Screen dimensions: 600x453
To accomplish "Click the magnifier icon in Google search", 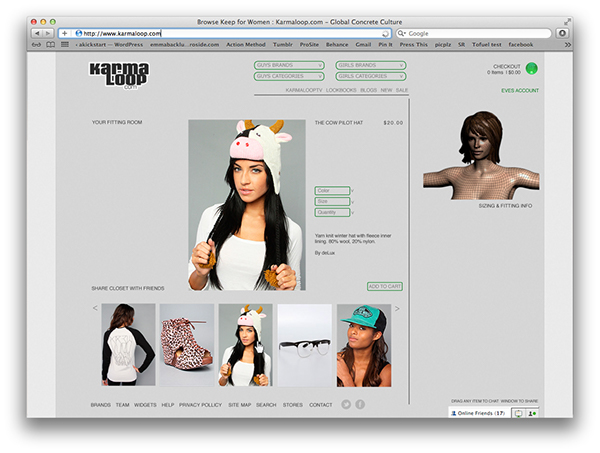I will click(x=401, y=34).
